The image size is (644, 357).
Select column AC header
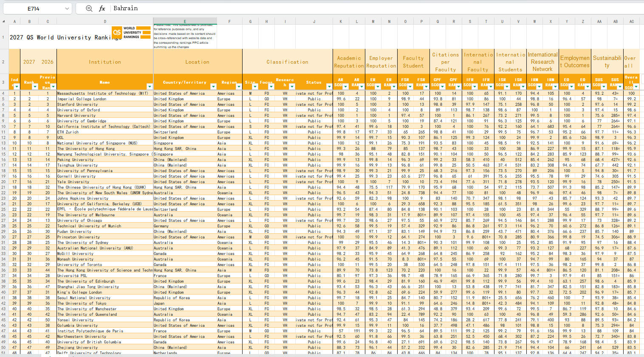tap(632, 21)
